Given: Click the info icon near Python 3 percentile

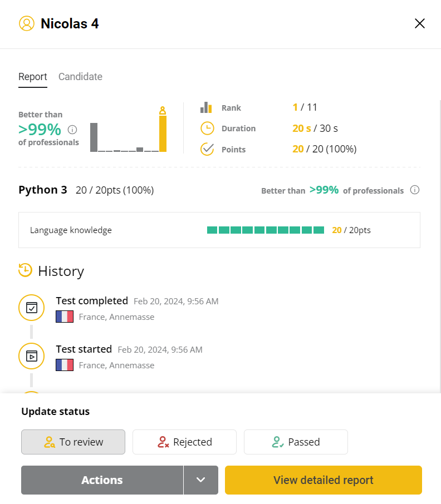Looking at the screenshot, I should (x=415, y=190).
